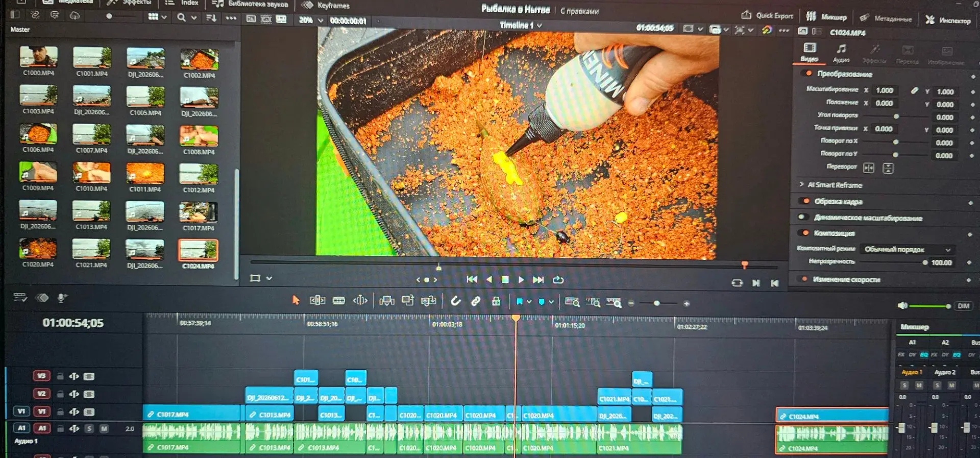The width and height of the screenshot is (980, 458).
Task: Add a blue flag to the clip
Action: click(x=519, y=302)
